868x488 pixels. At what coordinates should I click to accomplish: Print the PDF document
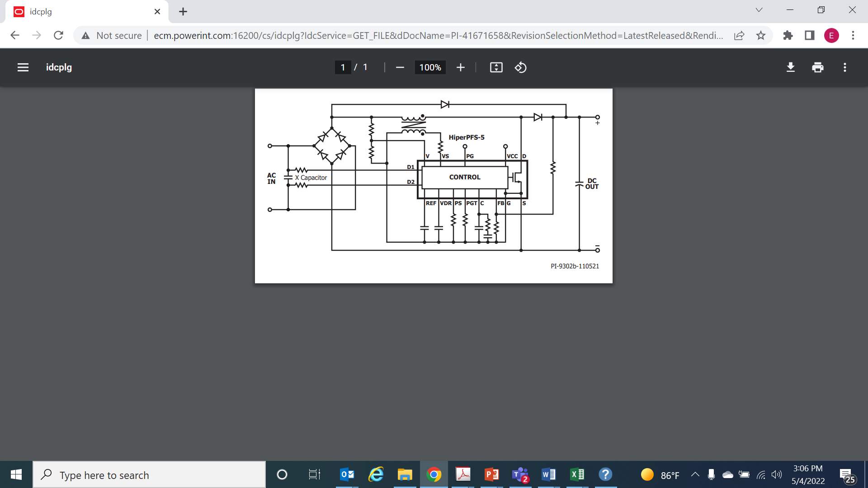click(817, 67)
